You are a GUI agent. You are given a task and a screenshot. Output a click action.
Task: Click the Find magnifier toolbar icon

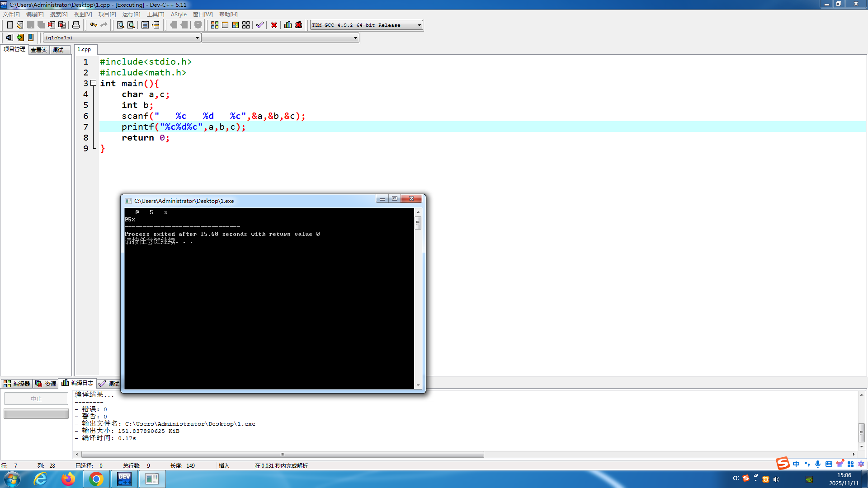click(x=120, y=25)
